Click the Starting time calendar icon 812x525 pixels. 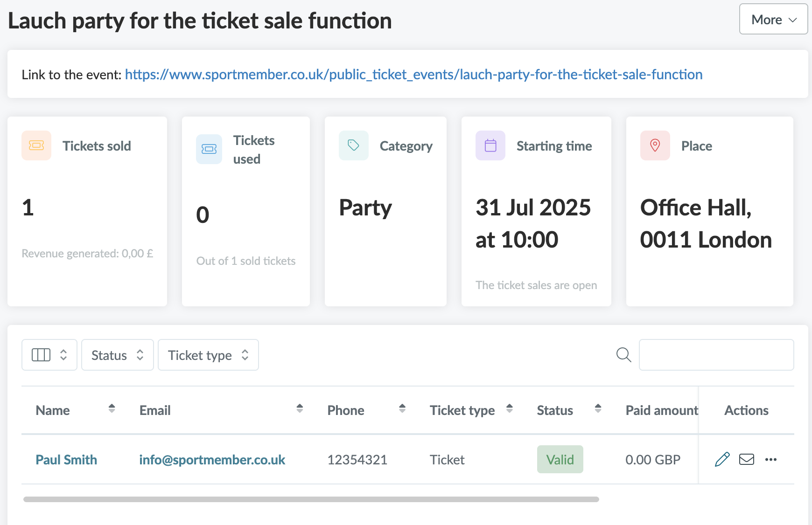[x=490, y=145]
